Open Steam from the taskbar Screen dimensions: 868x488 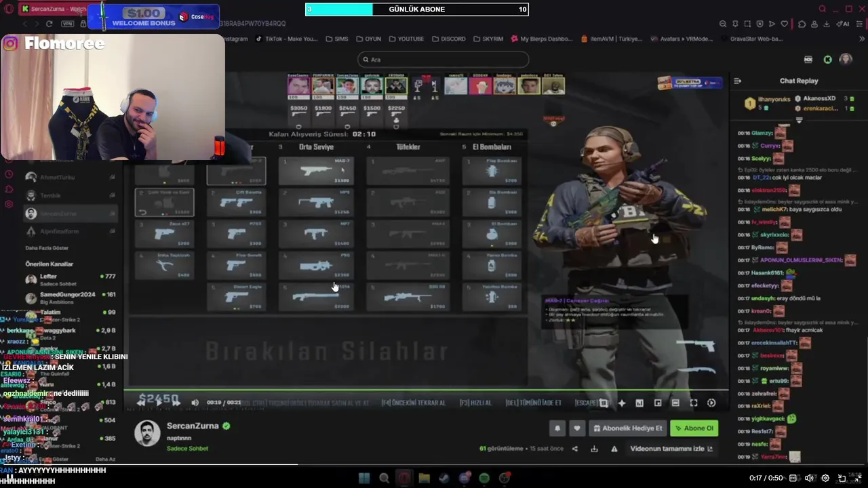[444, 478]
